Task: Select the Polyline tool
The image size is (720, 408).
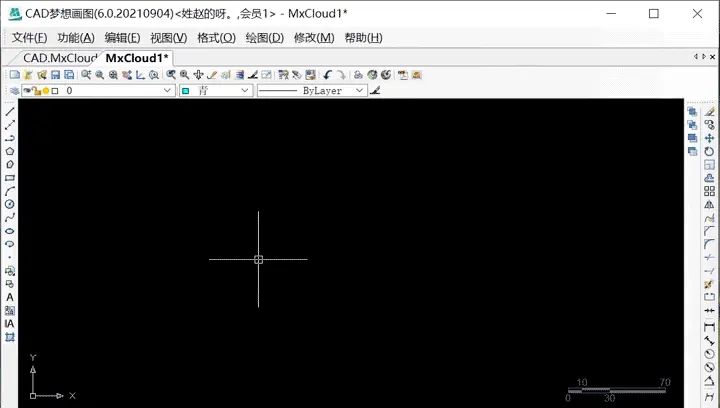Action: [x=10, y=138]
